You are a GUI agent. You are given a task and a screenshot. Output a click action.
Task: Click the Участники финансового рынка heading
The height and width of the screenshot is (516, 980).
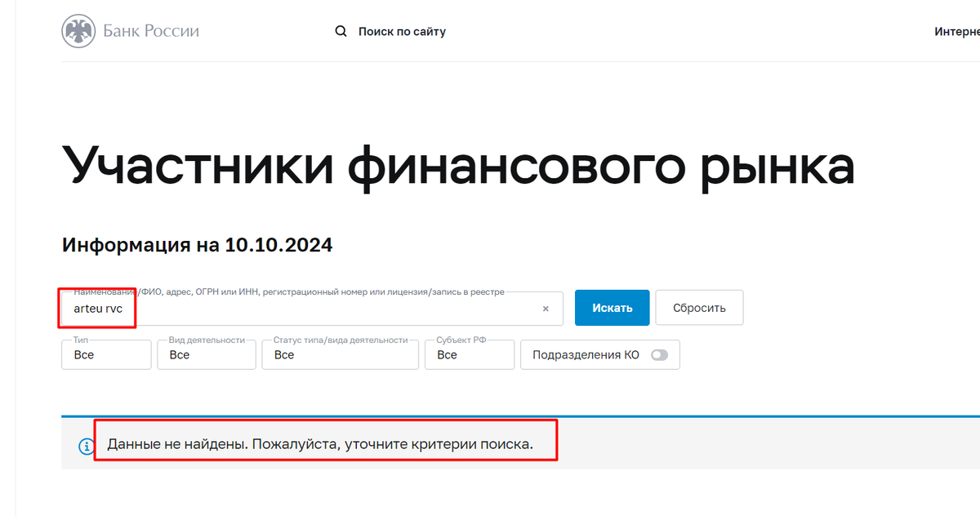click(458, 167)
